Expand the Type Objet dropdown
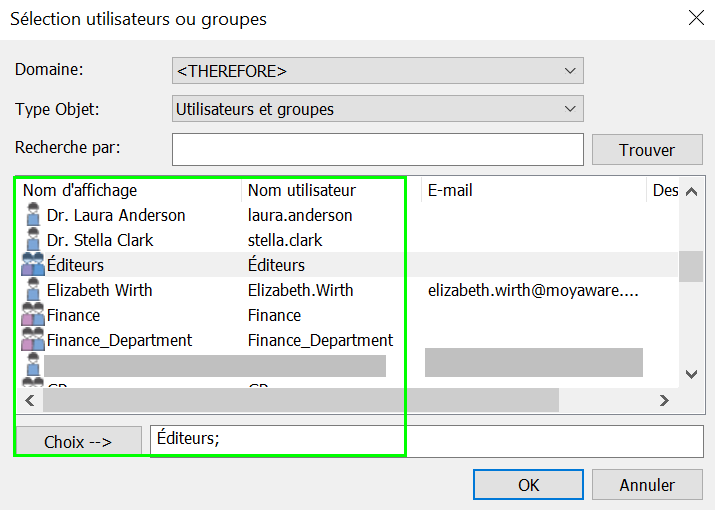Screen dimensions: 715x510 [x=377, y=109]
